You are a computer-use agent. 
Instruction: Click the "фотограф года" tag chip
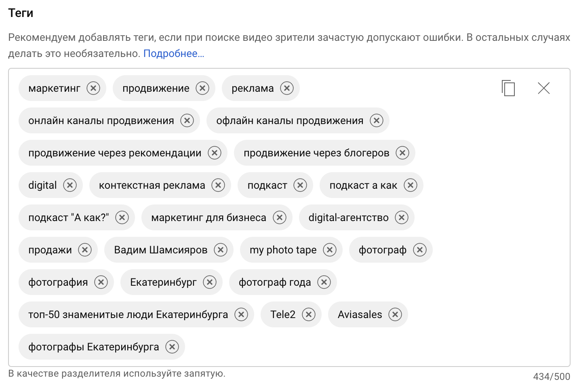(275, 282)
